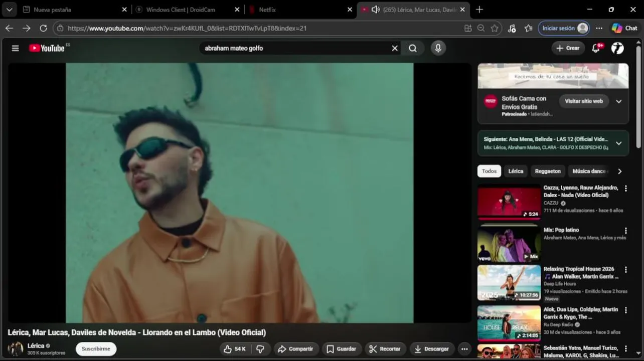Image resolution: width=644 pixels, height=361 pixels.
Task: Open the zoom-out magnifier in address bar
Action: click(481, 28)
